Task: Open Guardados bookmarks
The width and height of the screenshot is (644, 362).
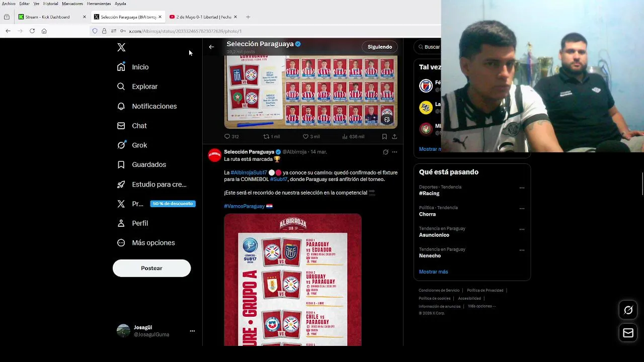Action: pos(141,164)
